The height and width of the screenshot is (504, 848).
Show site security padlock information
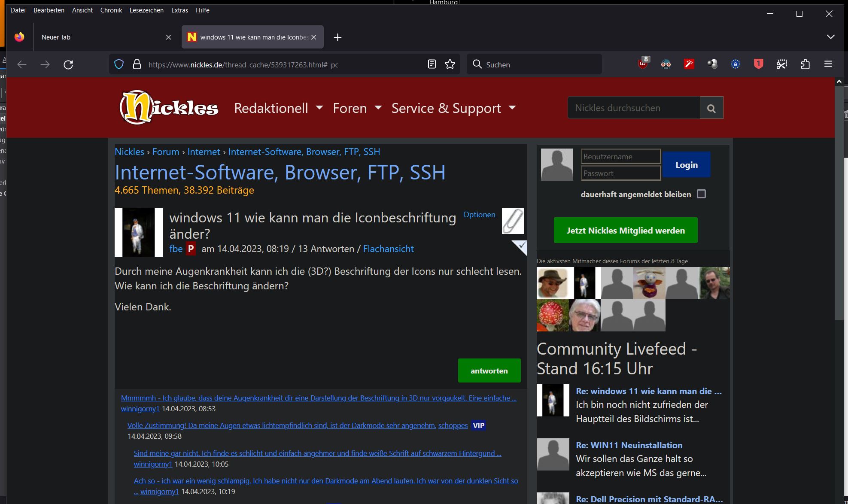click(137, 64)
